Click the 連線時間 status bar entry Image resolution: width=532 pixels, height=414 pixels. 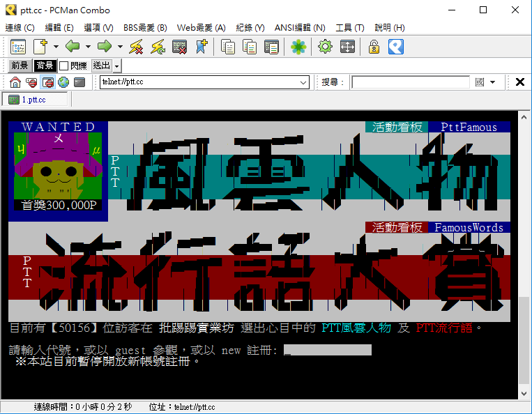pyautogui.click(x=83, y=407)
